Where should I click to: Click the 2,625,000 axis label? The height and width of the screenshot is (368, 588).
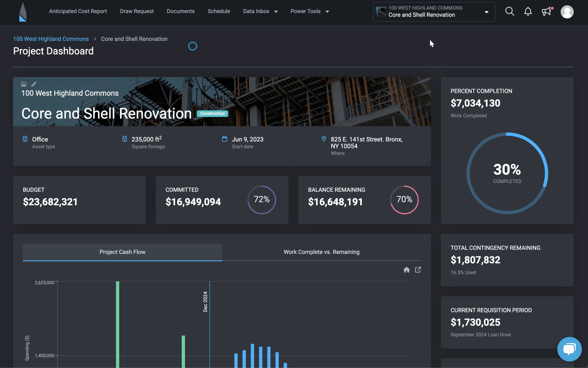point(45,283)
